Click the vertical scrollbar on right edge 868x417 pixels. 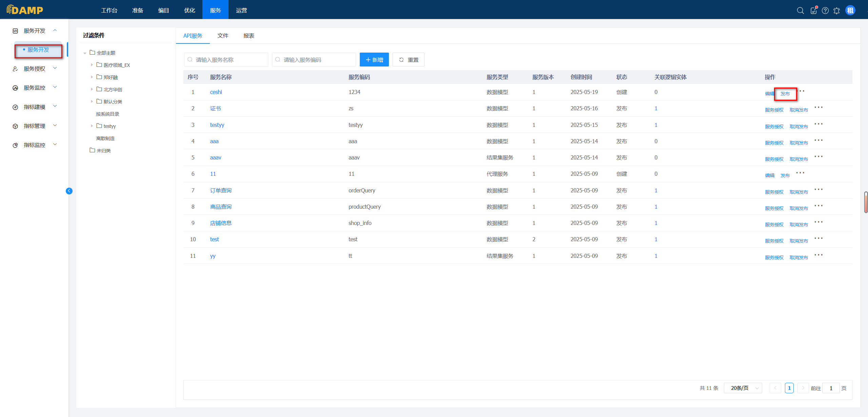[x=866, y=202]
